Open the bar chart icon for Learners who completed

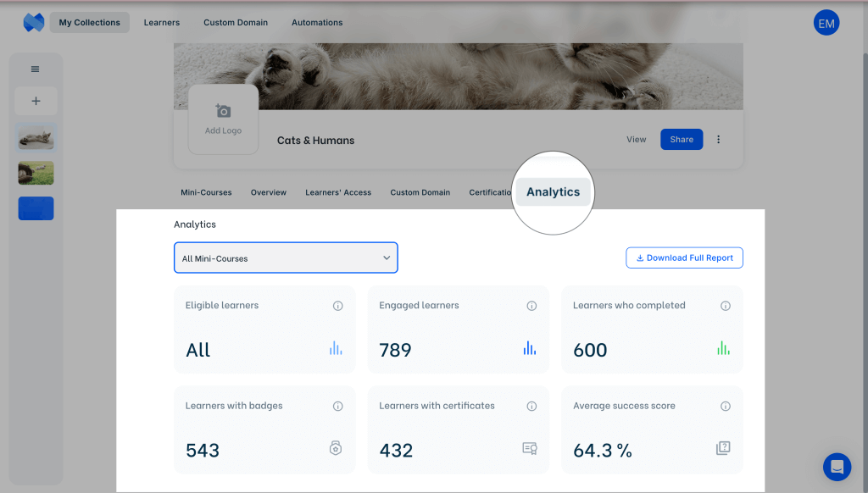[x=723, y=348]
